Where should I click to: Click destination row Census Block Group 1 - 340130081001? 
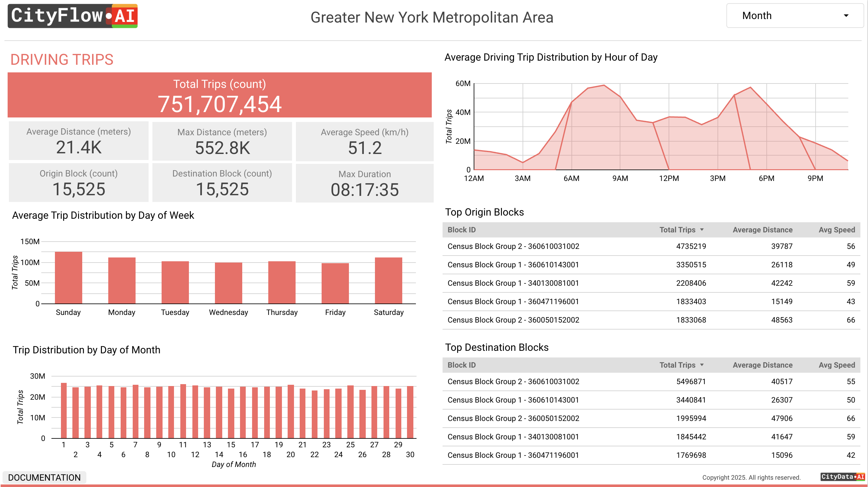tap(651, 437)
